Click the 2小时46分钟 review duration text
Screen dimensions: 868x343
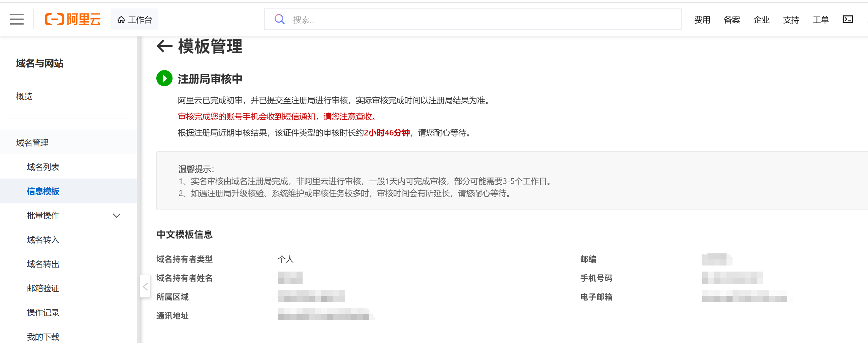(387, 132)
